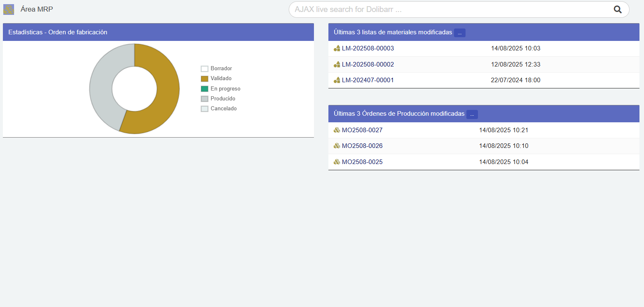644x307 pixels.
Task: Open full list of modified production orders
Action: coord(472,114)
